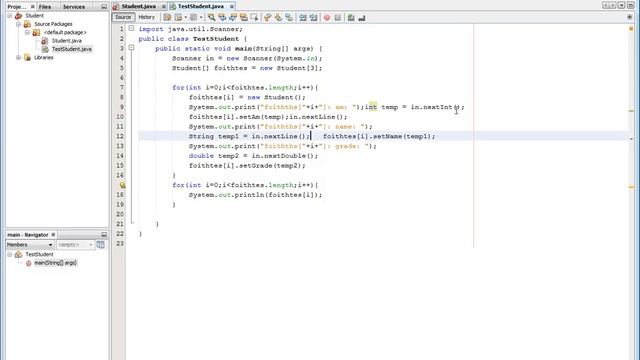This screenshot has height=360, width=640.
Task: Close the TestStudent.java editor tab
Action: [x=231, y=7]
